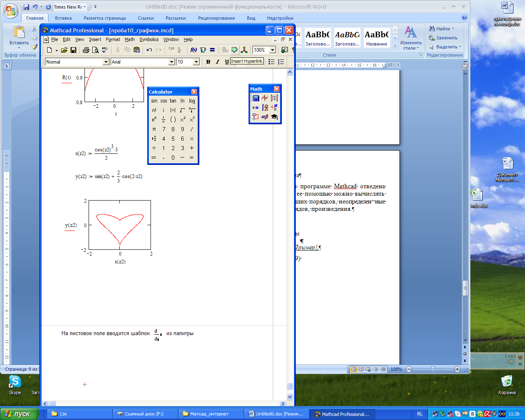525x420 pixels.
Task: Select the Название style in Word
Action: tap(377, 38)
